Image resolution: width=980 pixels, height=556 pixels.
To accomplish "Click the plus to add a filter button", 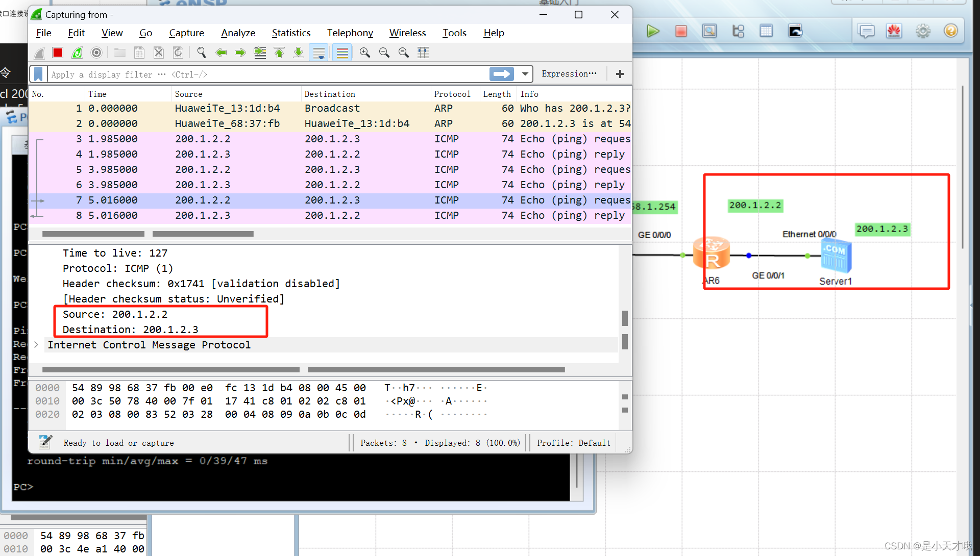I will coord(620,73).
